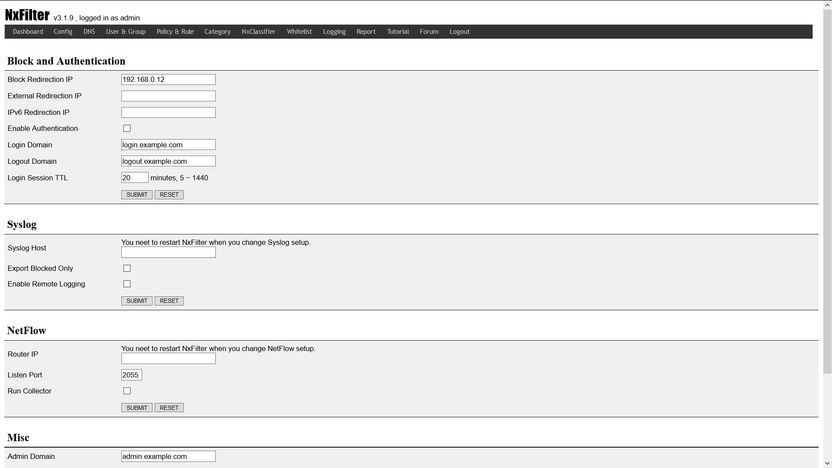Click the Run Collector label
The height and width of the screenshot is (468, 832).
(x=29, y=391)
